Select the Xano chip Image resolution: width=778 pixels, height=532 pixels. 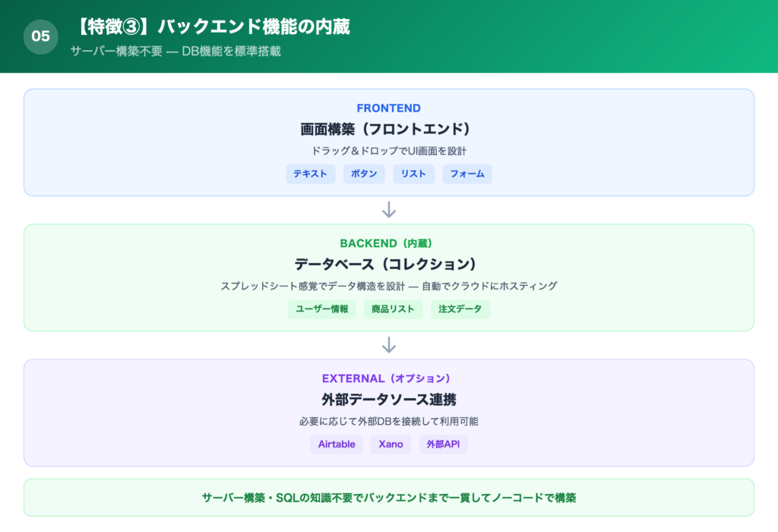[391, 444]
